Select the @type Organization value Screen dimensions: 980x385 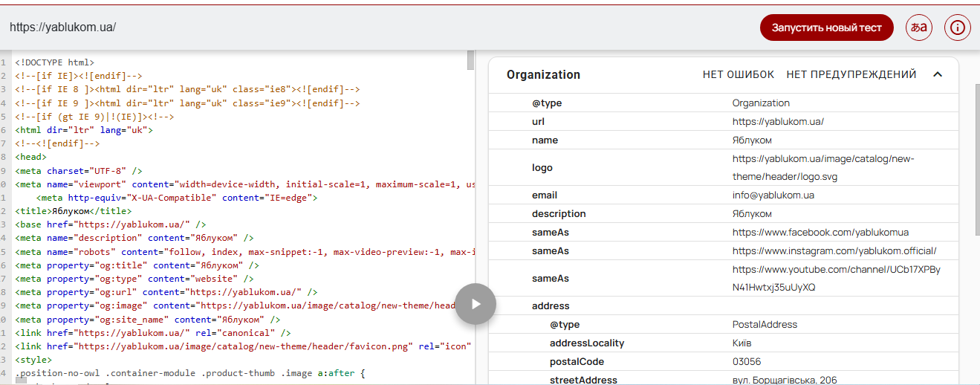click(x=761, y=103)
